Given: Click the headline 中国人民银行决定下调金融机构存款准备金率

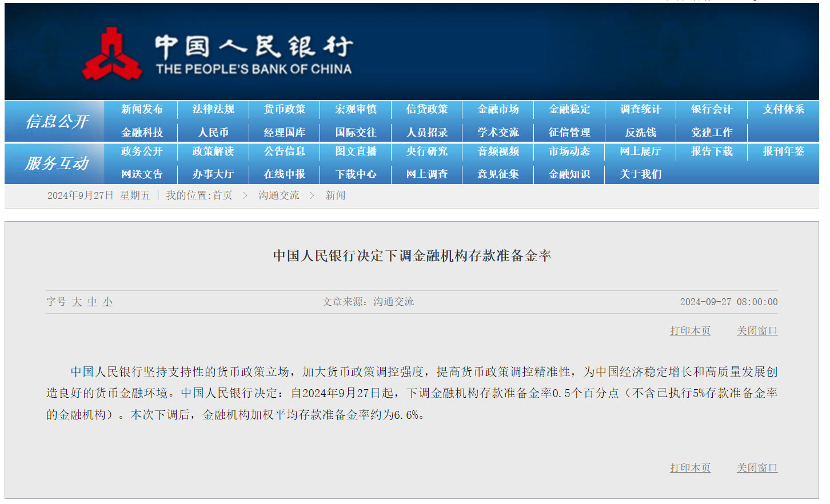Looking at the screenshot, I should [x=412, y=255].
